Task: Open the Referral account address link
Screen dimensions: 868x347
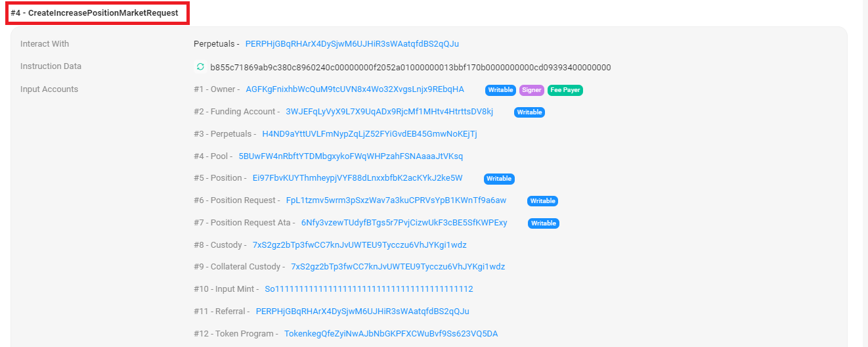Action: click(362, 312)
